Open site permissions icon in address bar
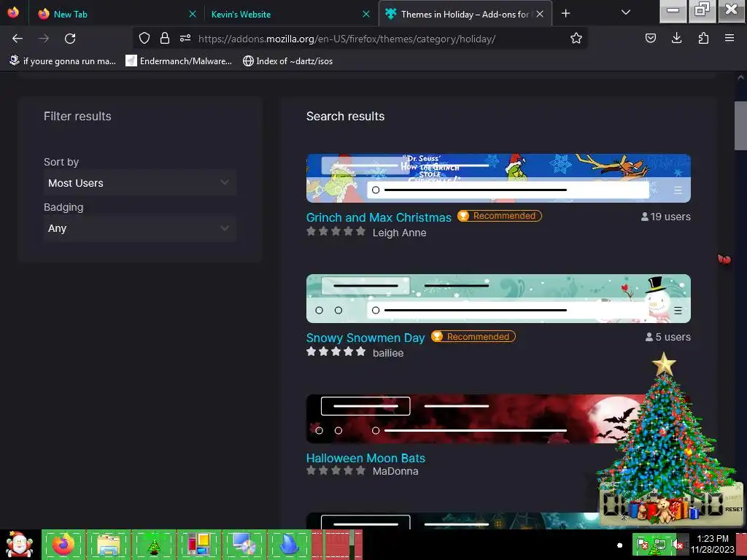 pyautogui.click(x=185, y=39)
